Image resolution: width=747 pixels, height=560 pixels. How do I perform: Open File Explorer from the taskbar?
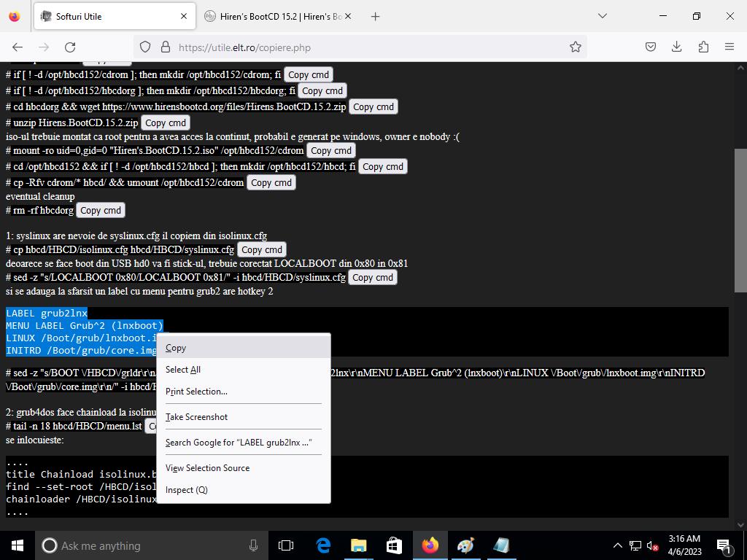pos(358,545)
